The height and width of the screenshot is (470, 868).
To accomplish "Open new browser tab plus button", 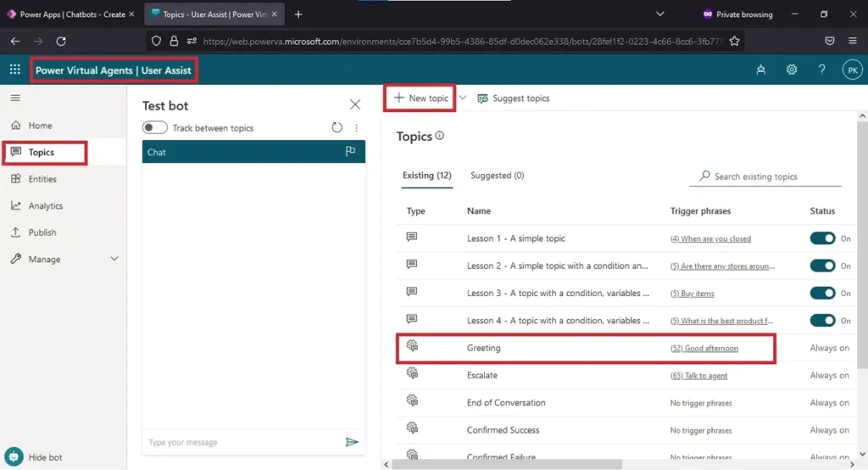I will [x=298, y=14].
